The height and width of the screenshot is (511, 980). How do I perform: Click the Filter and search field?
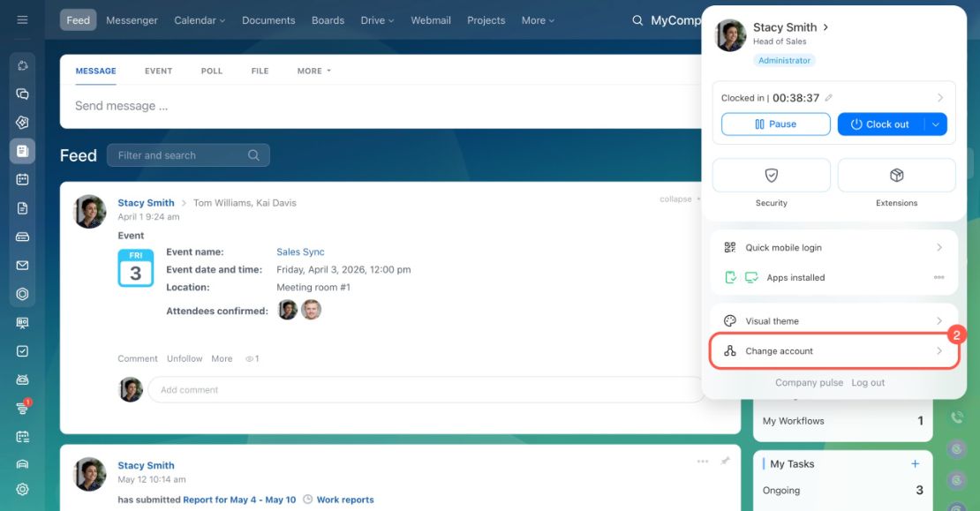pyautogui.click(x=188, y=155)
